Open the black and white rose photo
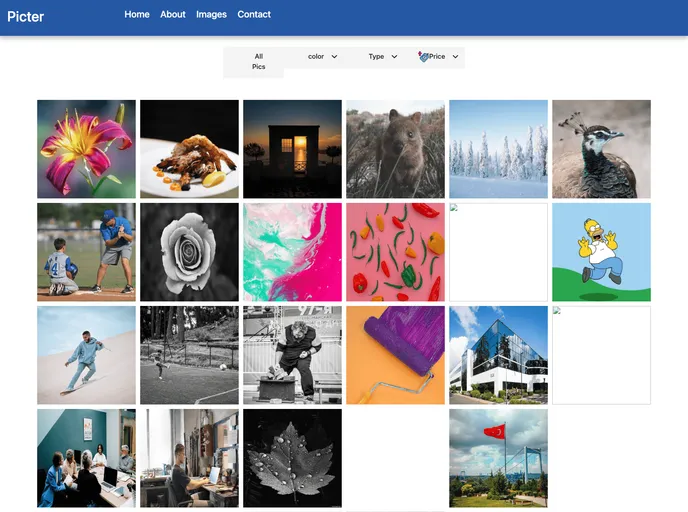Screen dimensions: 688x512 [189, 252]
